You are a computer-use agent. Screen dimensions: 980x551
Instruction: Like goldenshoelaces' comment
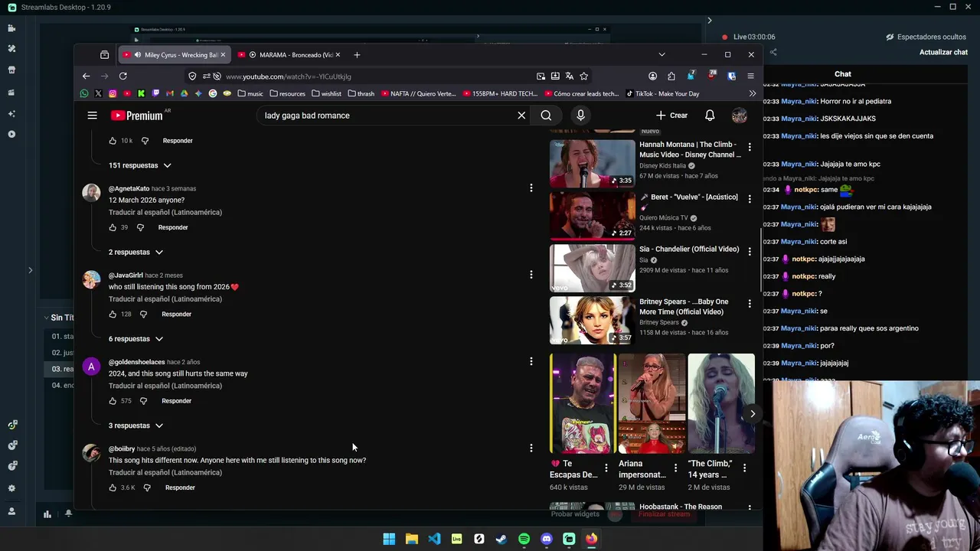113,401
